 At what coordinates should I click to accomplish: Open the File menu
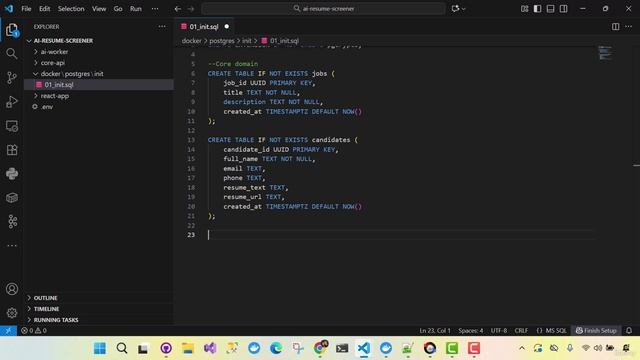pyautogui.click(x=26, y=9)
